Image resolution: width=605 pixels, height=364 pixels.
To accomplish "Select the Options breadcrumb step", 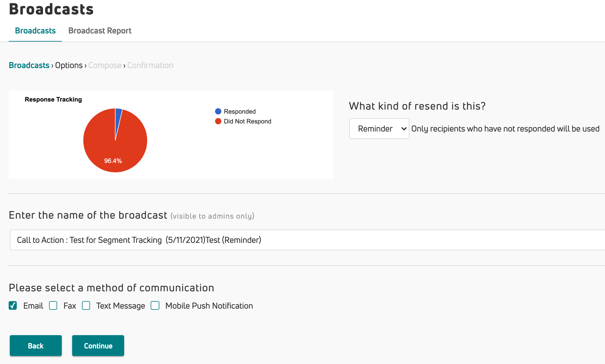I will pos(69,65).
